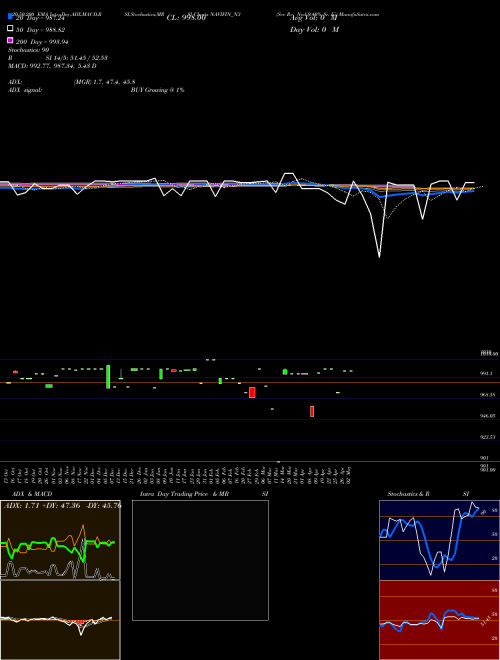Viewport: 500px width, 660px height.
Task: Click the white 50 Day EMA legend swatch
Action: [10, 29]
